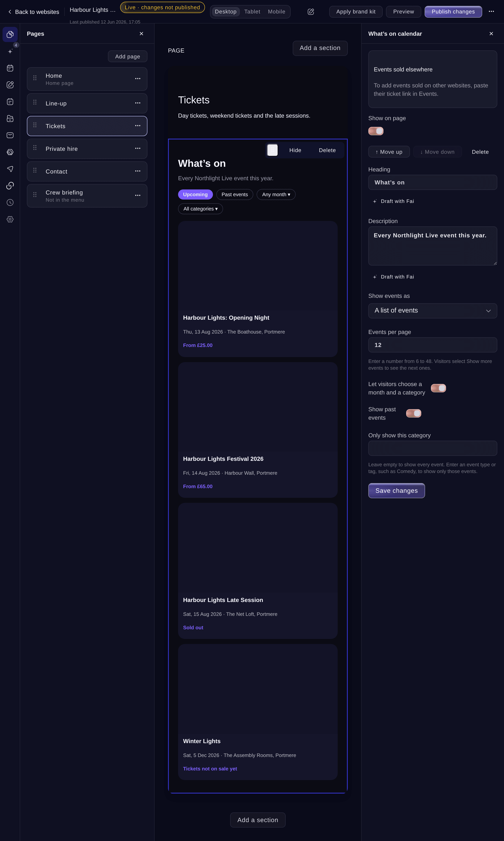Switch to Mobile preview mode
This screenshot has height=841, width=504.
(x=276, y=12)
